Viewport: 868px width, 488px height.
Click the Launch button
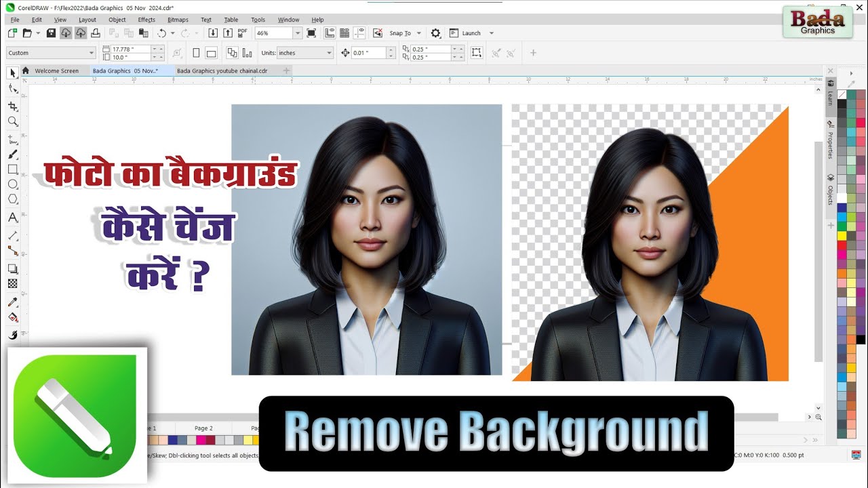click(465, 33)
